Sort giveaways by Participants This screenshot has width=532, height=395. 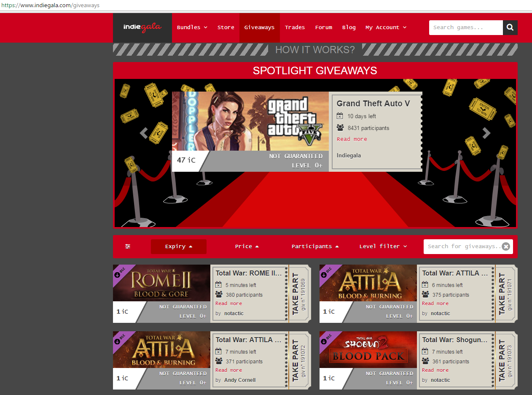(315, 246)
